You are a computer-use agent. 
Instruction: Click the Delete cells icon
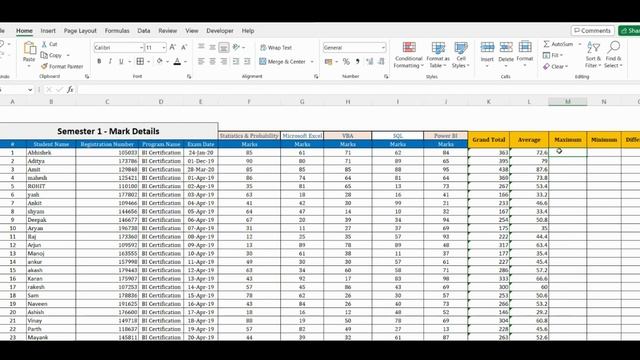pyautogui.click(x=506, y=47)
